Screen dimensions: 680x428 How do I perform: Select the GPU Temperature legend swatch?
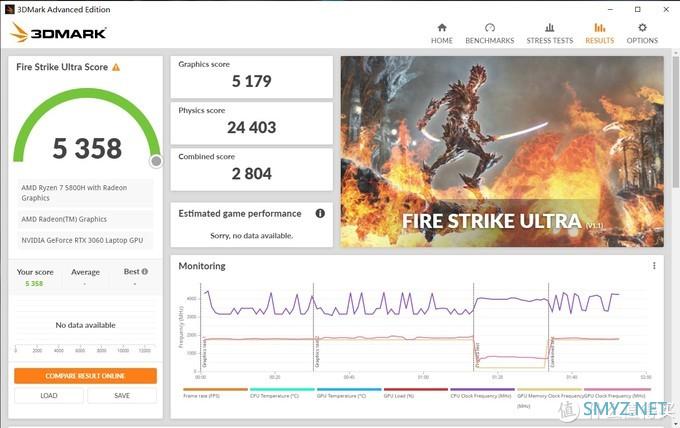pos(349,389)
